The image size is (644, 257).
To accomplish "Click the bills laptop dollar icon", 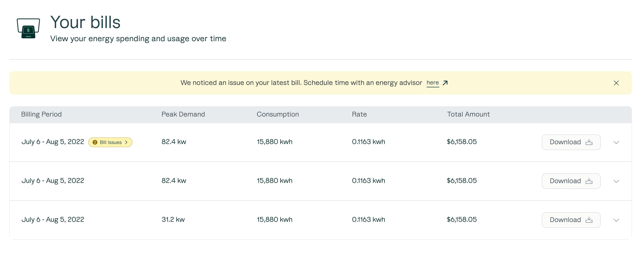I will [28, 28].
